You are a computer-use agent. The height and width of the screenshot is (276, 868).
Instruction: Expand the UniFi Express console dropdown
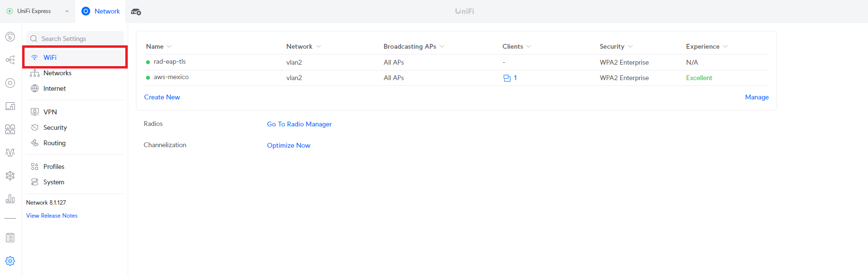pos(67,11)
